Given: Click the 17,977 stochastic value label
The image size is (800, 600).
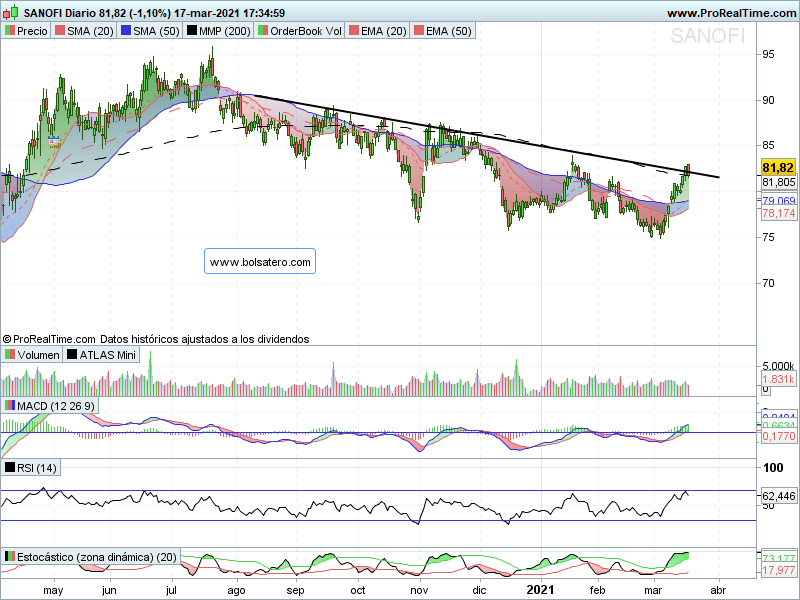Looking at the screenshot, I should [778, 570].
